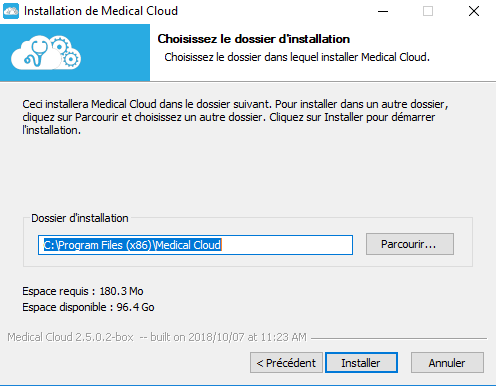Go back using the Précédent button

coord(286,363)
